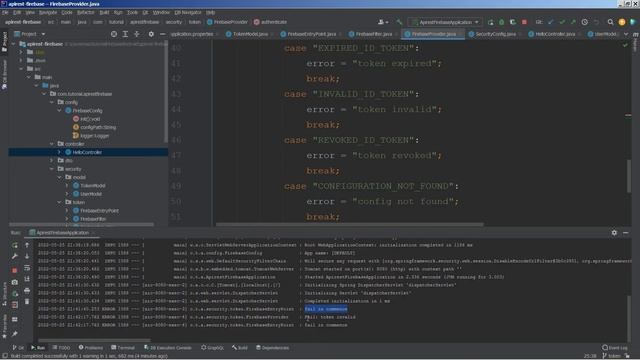Image resolution: width=640 pixels, height=360 pixels.
Task: Click the Git commit checkmark icon
Action: point(562,22)
